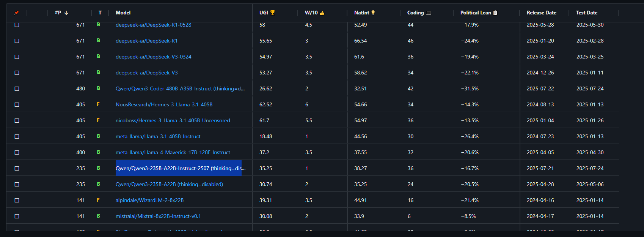Open the nicoboss Hermes-3 405B Uncensored link
The height and width of the screenshot is (237, 644).
coord(173,120)
